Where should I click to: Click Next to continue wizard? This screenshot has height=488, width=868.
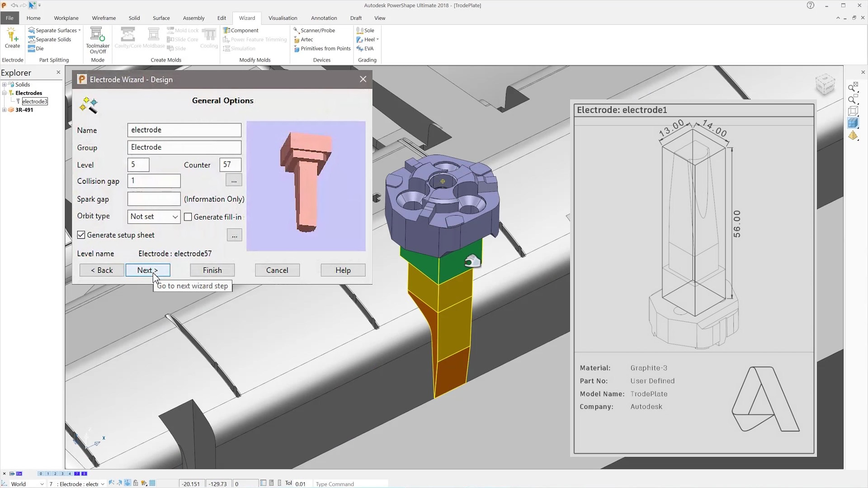coord(148,270)
